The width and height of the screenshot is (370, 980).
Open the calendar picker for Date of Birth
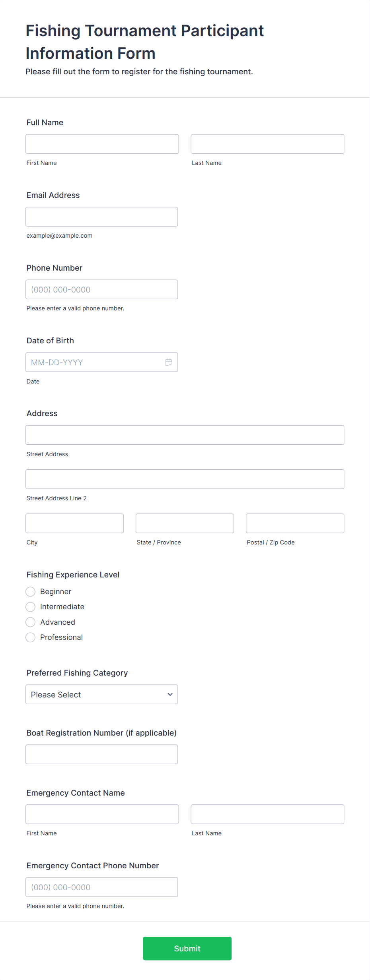click(x=168, y=362)
